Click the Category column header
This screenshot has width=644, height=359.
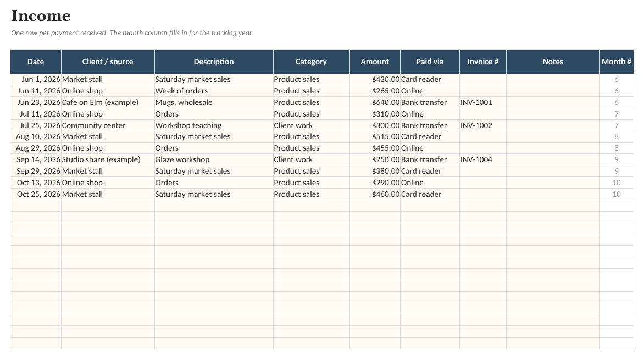pos(312,62)
